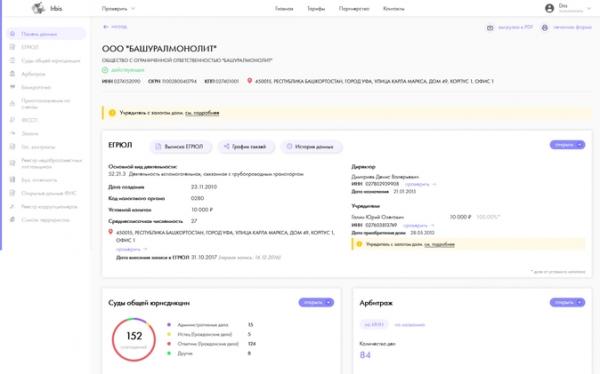Screen dimensions: 600x374
Task: Click the Приостановления по счетам sidebar icon
Action: (12, 103)
